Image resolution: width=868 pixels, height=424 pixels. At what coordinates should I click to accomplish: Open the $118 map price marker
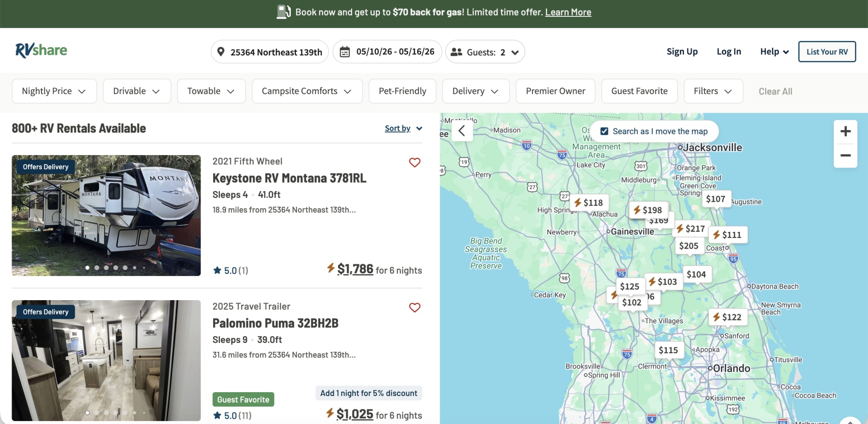[x=589, y=203]
